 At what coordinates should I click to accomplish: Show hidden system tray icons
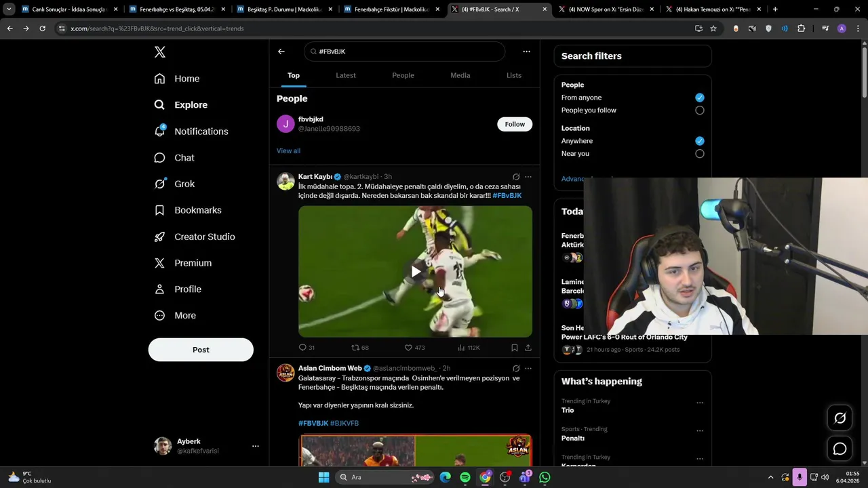(x=770, y=477)
